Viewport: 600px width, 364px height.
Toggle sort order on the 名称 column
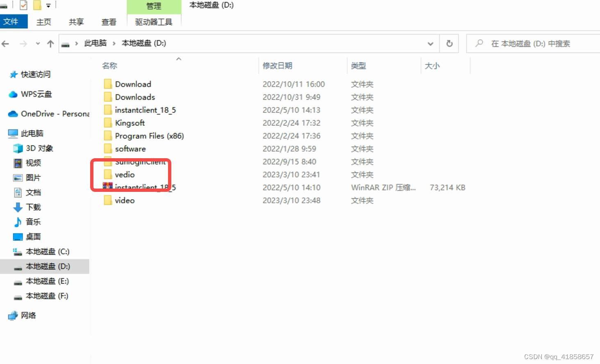coord(109,65)
